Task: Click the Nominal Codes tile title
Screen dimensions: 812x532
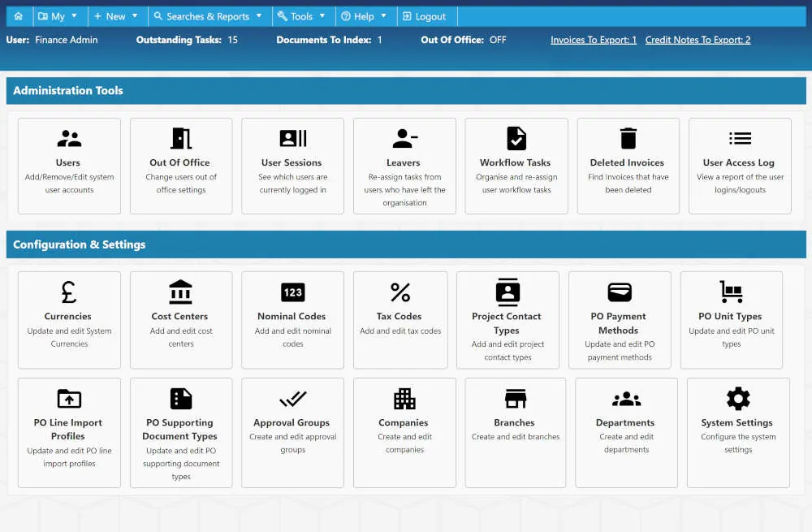Action: point(292,317)
